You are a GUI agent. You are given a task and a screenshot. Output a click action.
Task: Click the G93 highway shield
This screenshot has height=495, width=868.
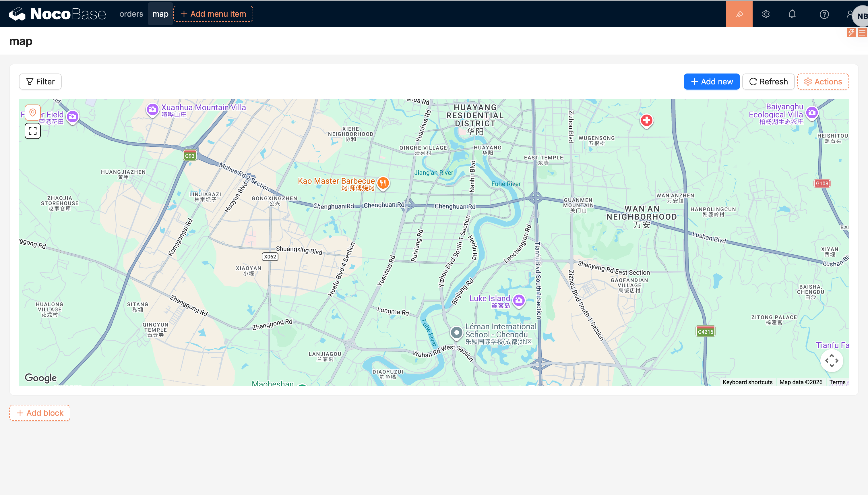tap(190, 156)
